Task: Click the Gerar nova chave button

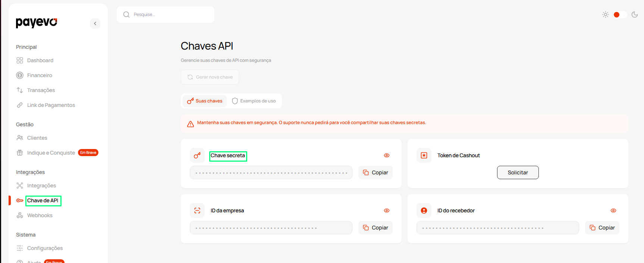Action: tap(210, 77)
